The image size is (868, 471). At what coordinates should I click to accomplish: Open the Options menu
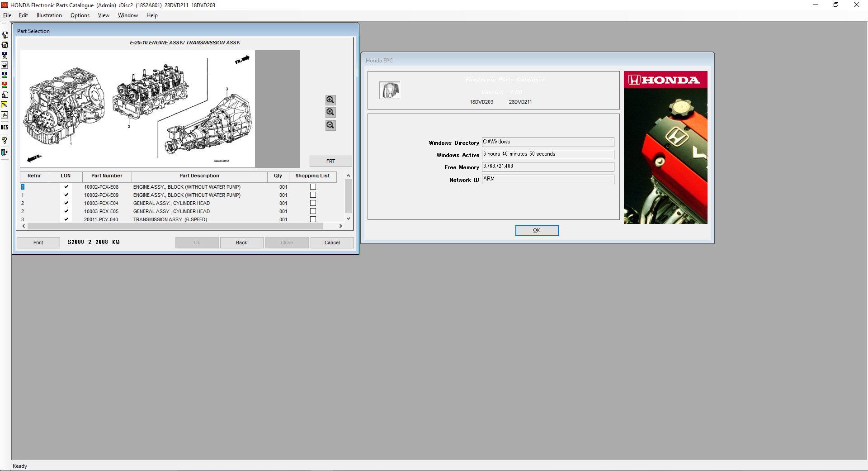[x=80, y=15]
